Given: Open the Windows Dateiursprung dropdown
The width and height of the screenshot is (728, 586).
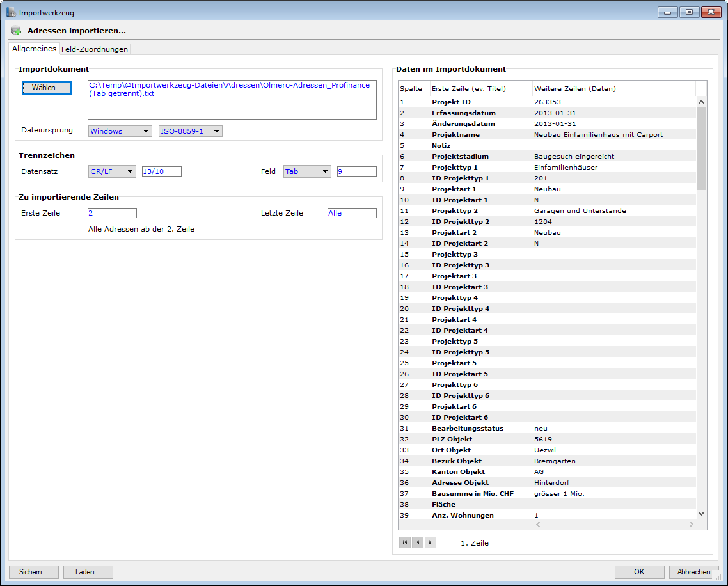Looking at the screenshot, I should pyautogui.click(x=120, y=131).
